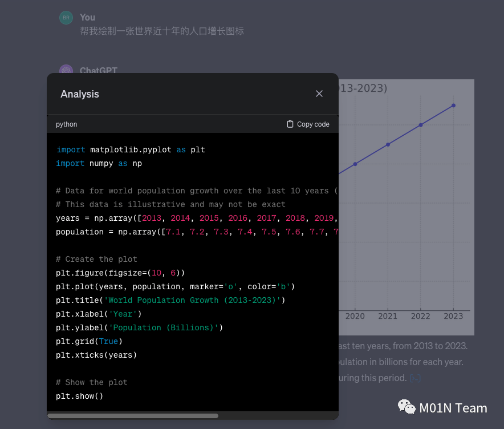The width and height of the screenshot is (504, 429).
Task: Click the 'years = np.array' code line
Action: 197,218
